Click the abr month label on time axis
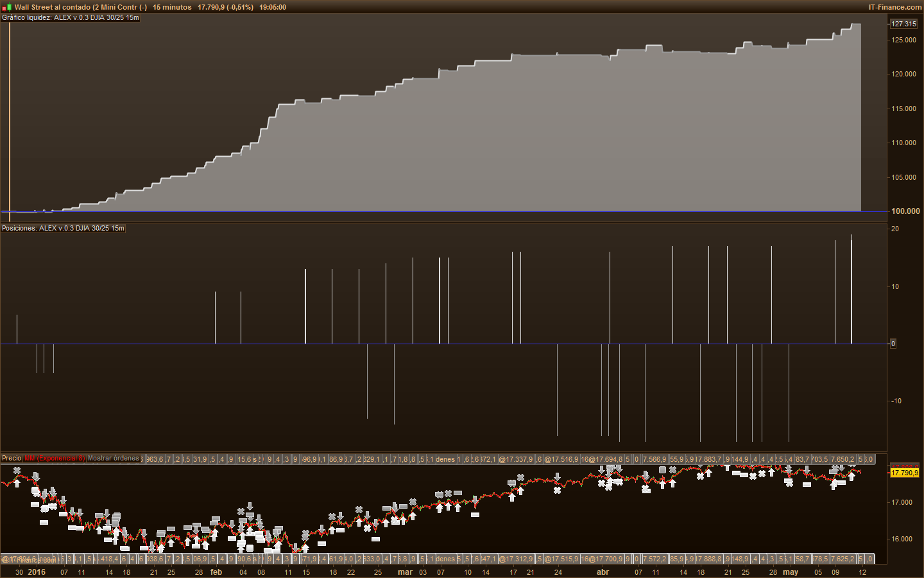The image size is (924, 578). click(603, 572)
